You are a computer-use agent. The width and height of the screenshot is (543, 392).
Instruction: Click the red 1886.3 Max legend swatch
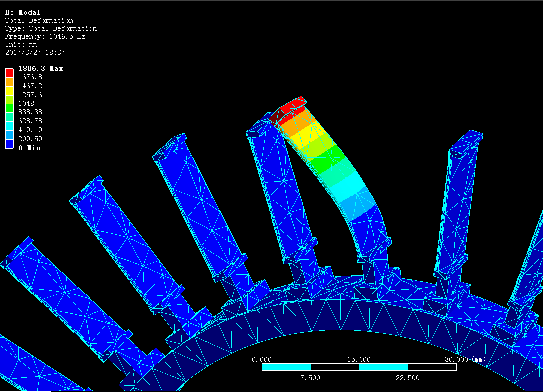pyautogui.click(x=9, y=73)
